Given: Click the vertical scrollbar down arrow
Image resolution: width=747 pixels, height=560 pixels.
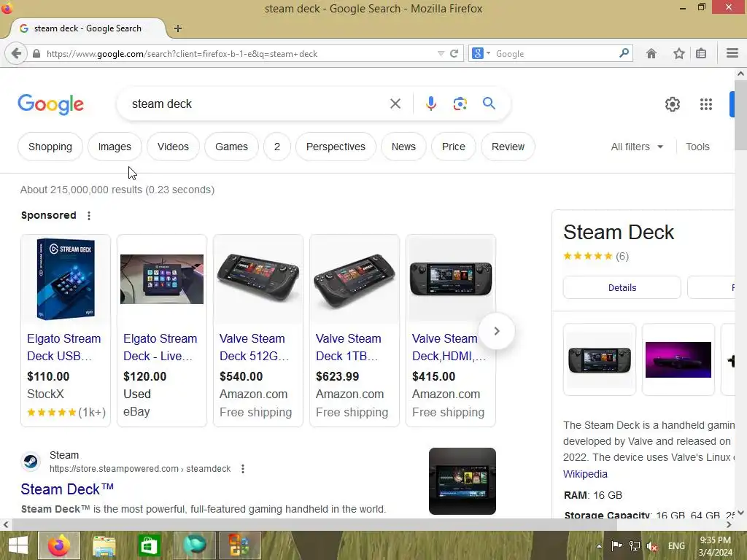Looking at the screenshot, I should 740,513.
